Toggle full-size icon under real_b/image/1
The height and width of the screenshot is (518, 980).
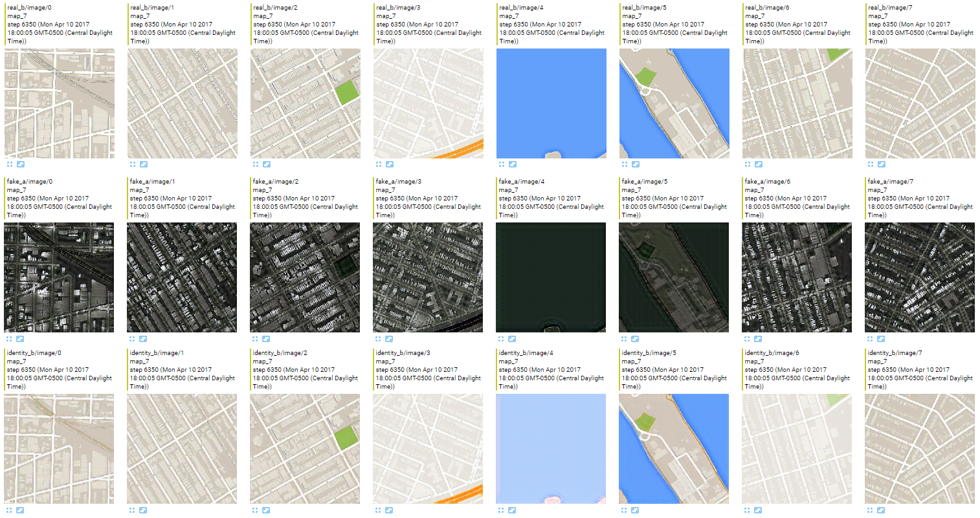point(133,164)
